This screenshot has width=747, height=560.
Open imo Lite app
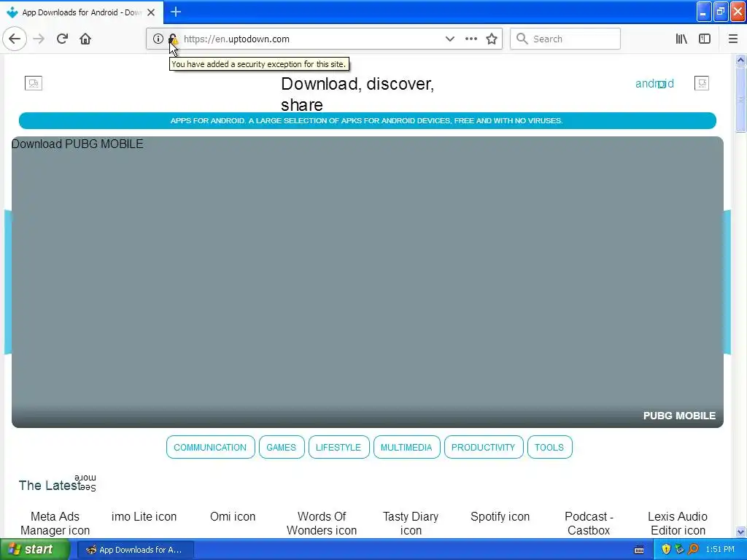tap(144, 517)
